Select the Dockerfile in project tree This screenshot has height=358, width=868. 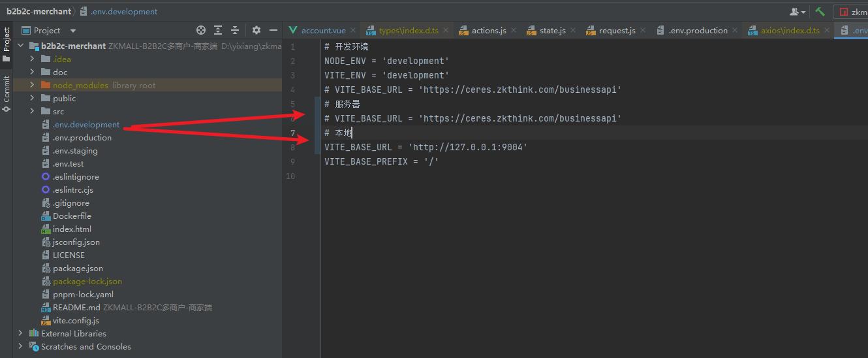pyautogui.click(x=72, y=216)
